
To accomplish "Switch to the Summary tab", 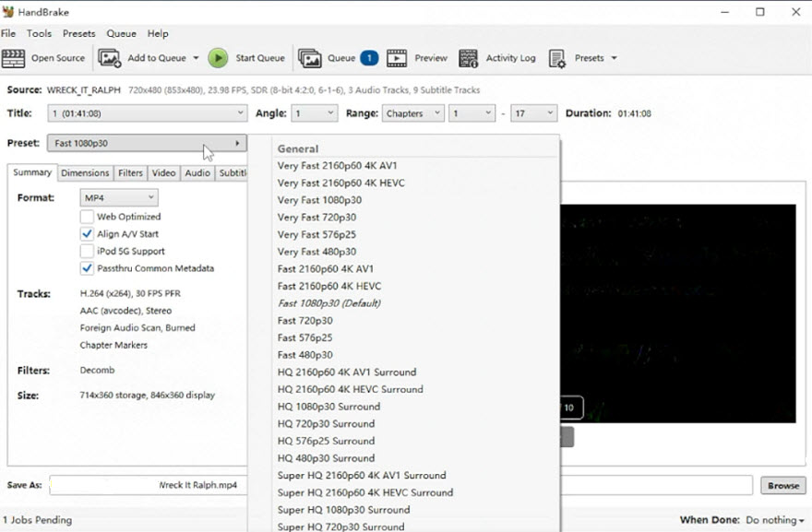I will 32,172.
